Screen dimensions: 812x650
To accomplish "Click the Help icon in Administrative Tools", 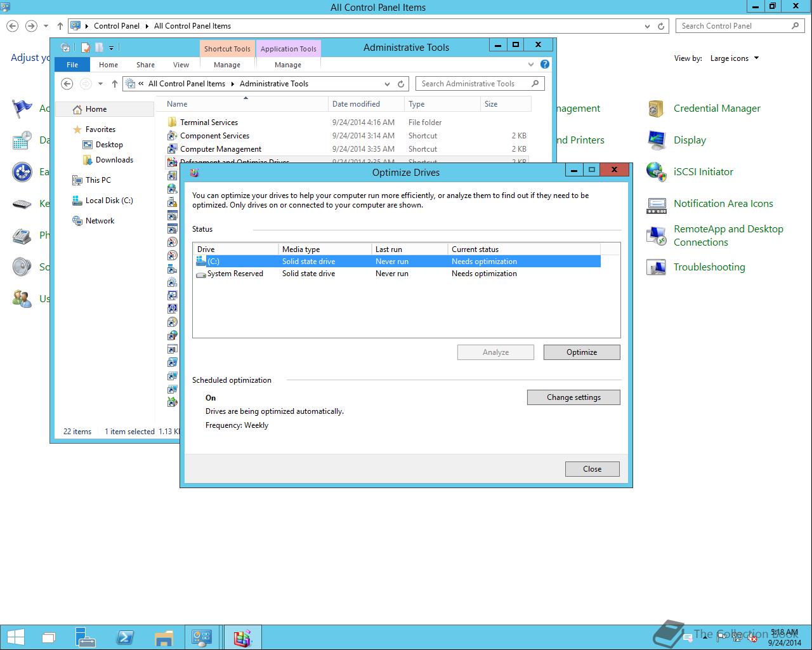I will 544,64.
